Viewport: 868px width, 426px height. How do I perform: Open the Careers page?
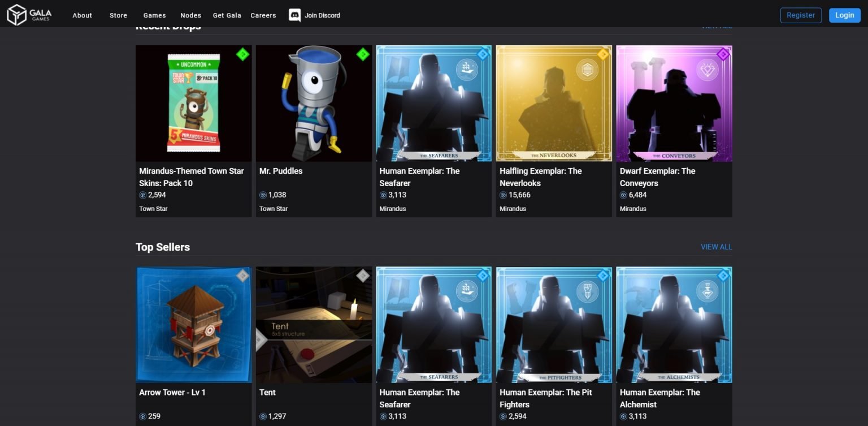point(263,15)
